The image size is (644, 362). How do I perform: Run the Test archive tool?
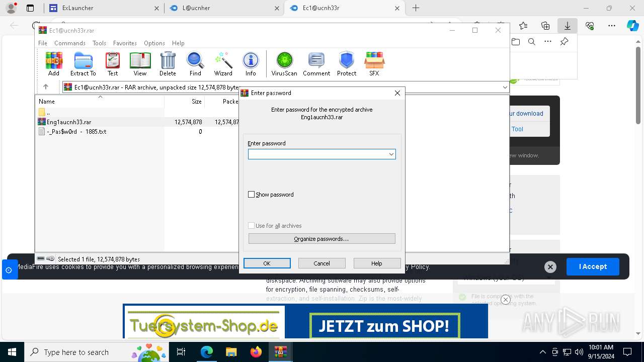click(x=113, y=64)
